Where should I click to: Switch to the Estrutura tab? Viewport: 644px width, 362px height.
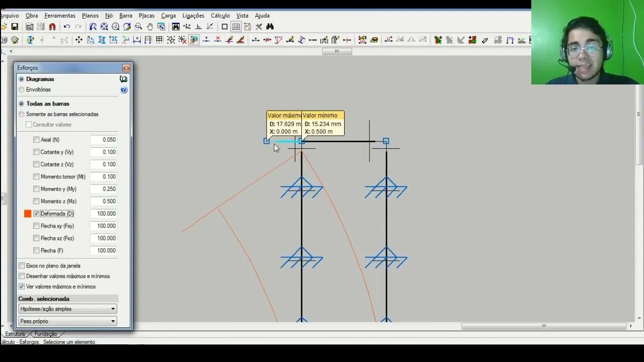pos(15,334)
